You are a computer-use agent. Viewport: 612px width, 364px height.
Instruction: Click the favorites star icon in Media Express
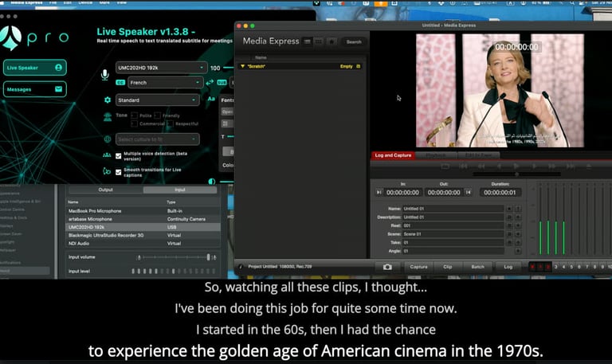pos(331,41)
